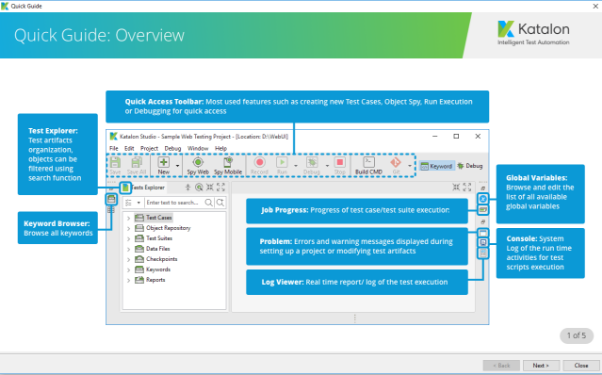Click the Keyword Browser sidebar icon
The width and height of the screenshot is (602, 375).
click(111, 199)
